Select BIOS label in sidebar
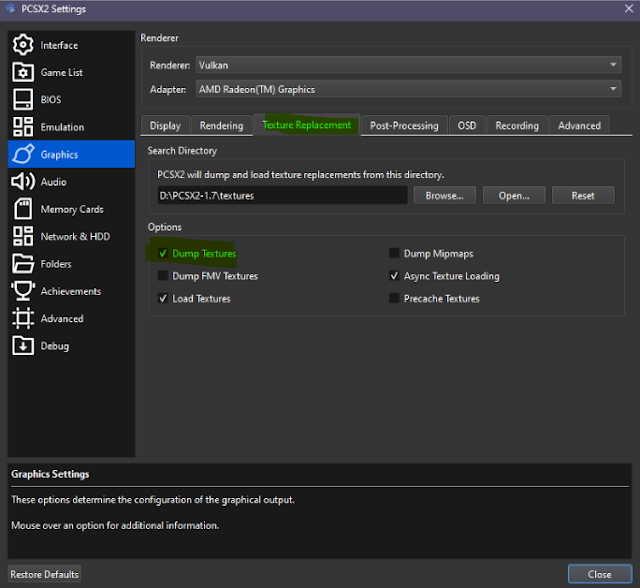Screen dimensions: 640x588 51,100
